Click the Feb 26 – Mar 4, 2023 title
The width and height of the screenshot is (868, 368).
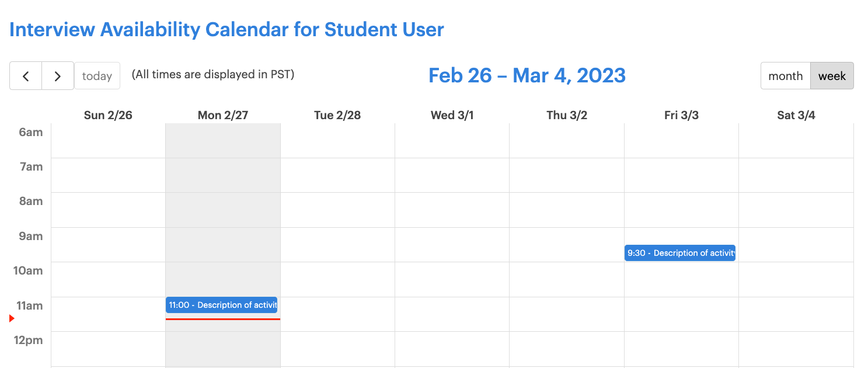527,75
